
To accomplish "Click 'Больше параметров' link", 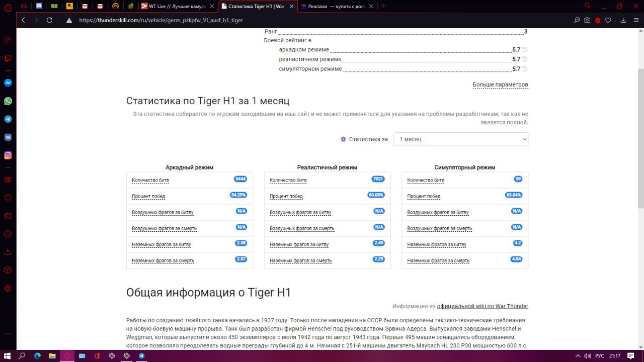I will [x=500, y=84].
